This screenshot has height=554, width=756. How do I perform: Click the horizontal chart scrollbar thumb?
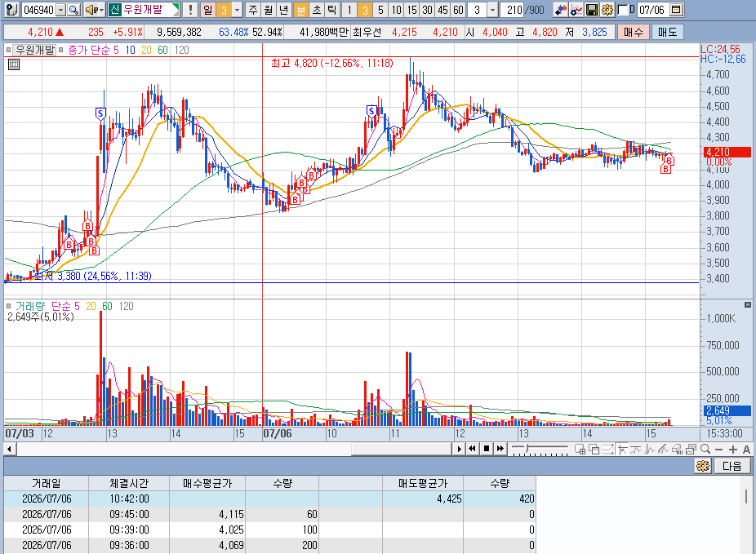click(402, 449)
